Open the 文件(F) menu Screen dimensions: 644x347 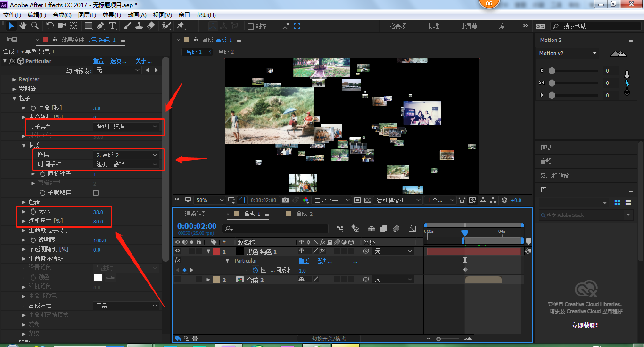pos(12,15)
